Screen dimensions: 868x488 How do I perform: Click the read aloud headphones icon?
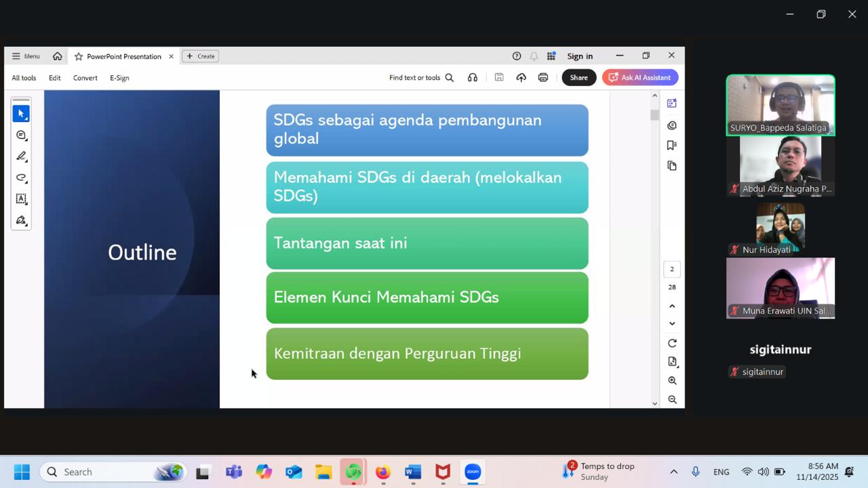tap(473, 77)
